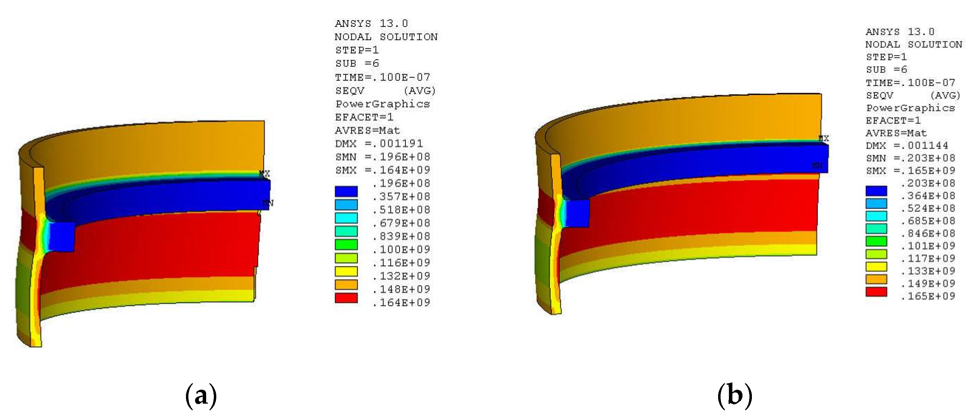This screenshot has height=420, width=980.
Task: Click the yellow swatch in figure (a) legend
Action: pos(346,271)
